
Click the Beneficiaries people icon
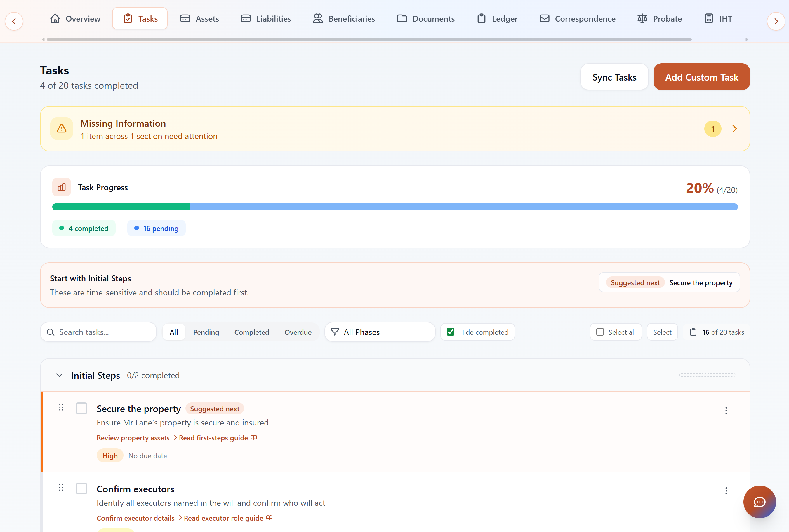point(318,19)
